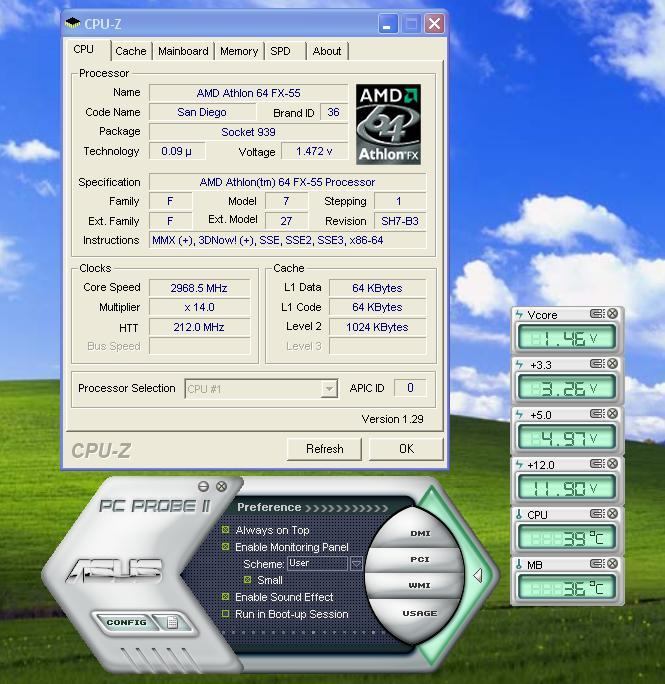Switch to the About tab

(326, 51)
